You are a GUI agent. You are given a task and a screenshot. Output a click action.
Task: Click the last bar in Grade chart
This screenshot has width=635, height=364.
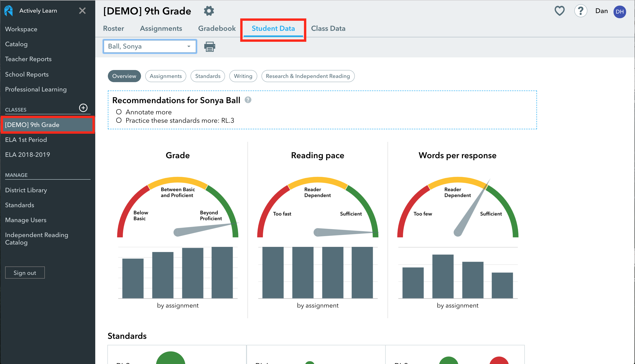(x=222, y=273)
